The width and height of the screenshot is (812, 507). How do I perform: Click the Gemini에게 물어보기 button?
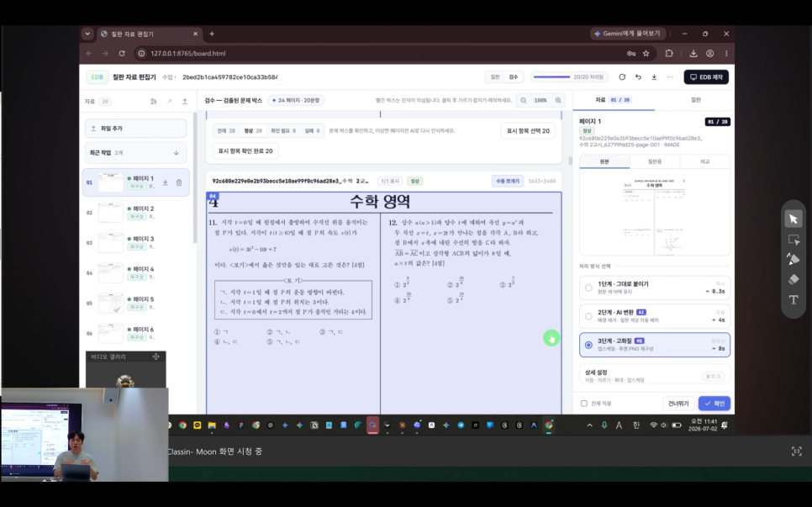point(628,34)
